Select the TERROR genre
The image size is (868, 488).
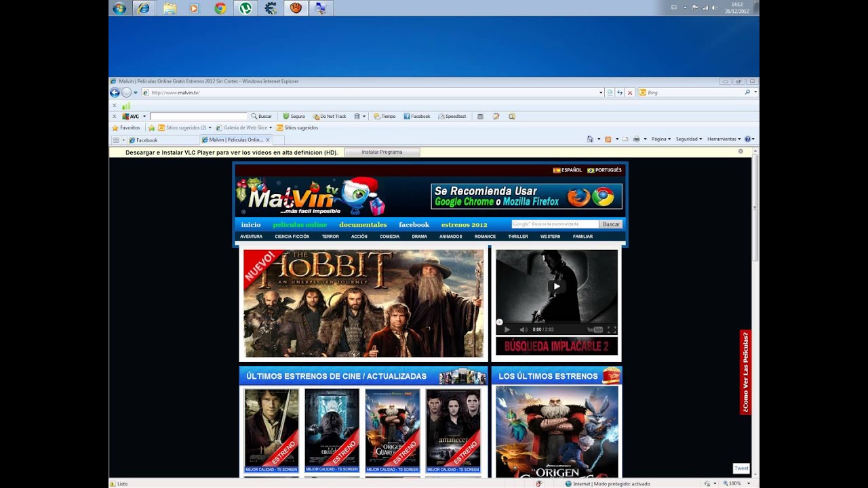pos(330,237)
